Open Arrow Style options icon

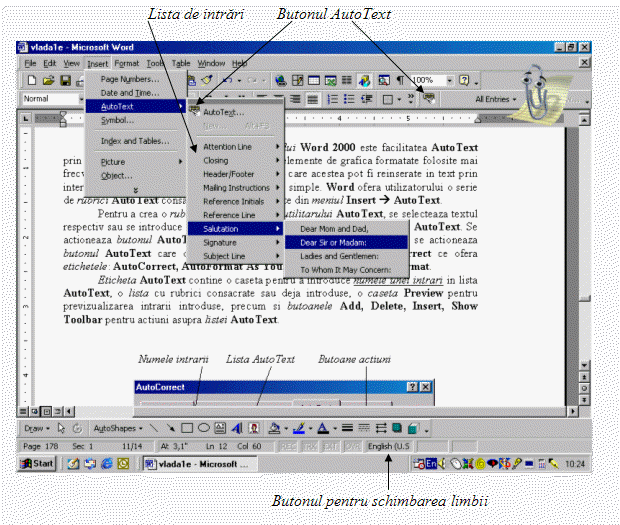pyautogui.click(x=381, y=428)
